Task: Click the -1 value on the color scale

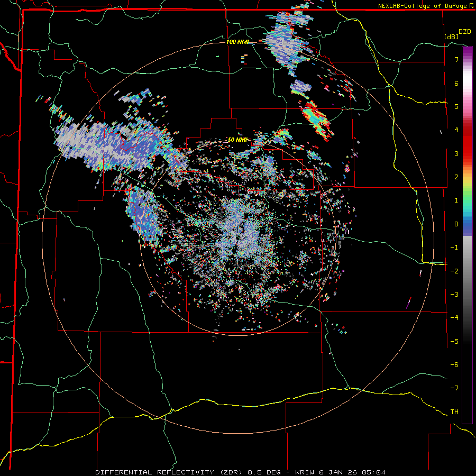Action: pyautogui.click(x=454, y=248)
